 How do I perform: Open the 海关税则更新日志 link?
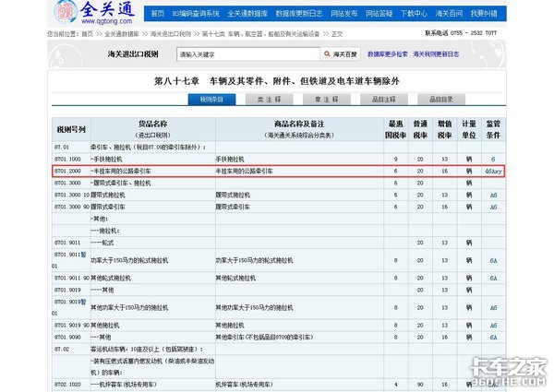click(436, 54)
